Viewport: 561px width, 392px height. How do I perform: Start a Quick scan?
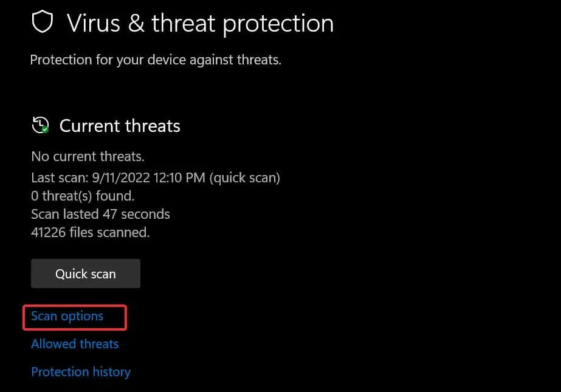[x=86, y=273]
